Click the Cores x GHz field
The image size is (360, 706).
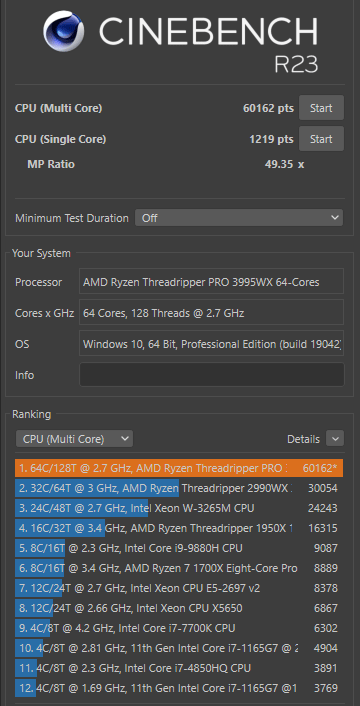212,312
